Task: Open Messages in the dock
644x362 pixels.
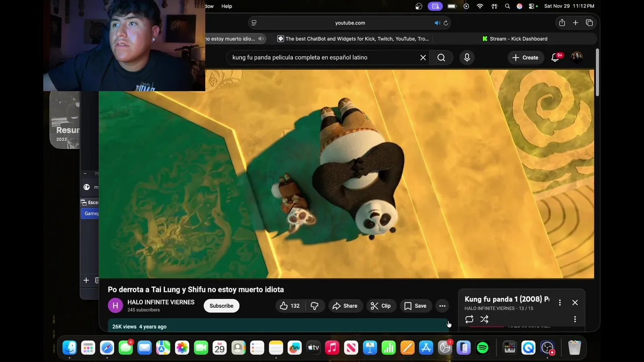Action: 126,347
